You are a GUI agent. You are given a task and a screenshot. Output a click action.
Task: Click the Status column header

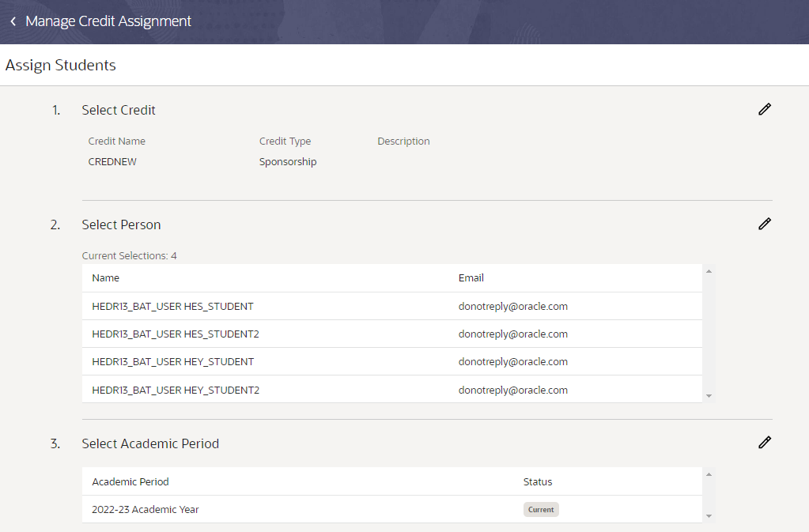coord(538,481)
